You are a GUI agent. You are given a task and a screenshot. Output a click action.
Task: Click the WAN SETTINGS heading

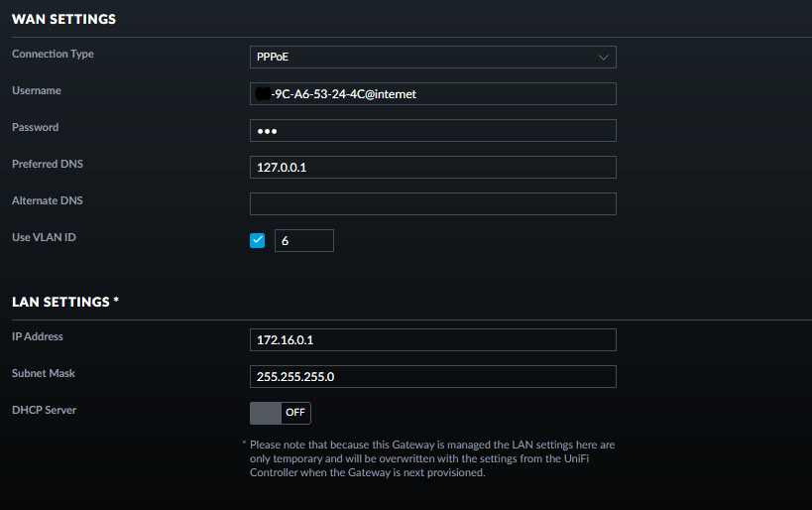[x=63, y=19]
